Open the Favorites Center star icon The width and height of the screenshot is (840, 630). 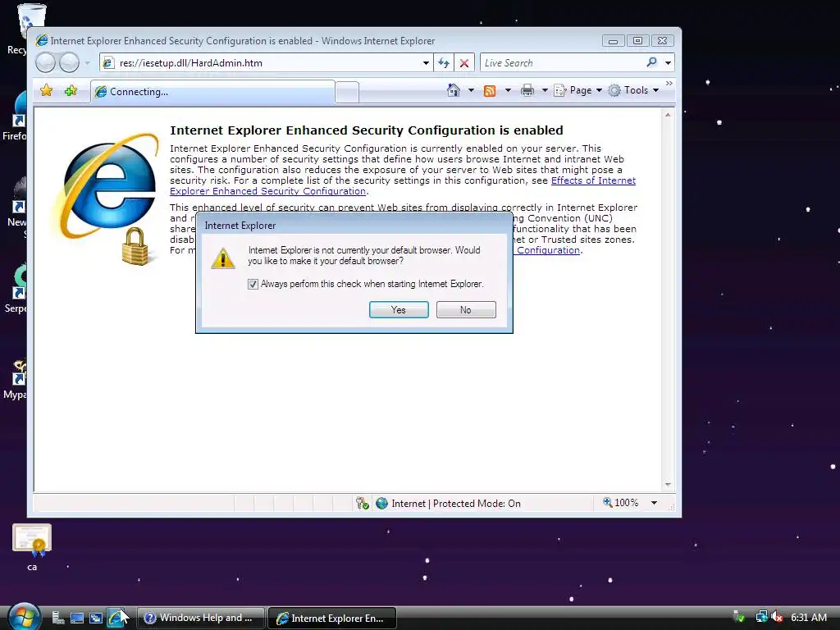[47, 90]
